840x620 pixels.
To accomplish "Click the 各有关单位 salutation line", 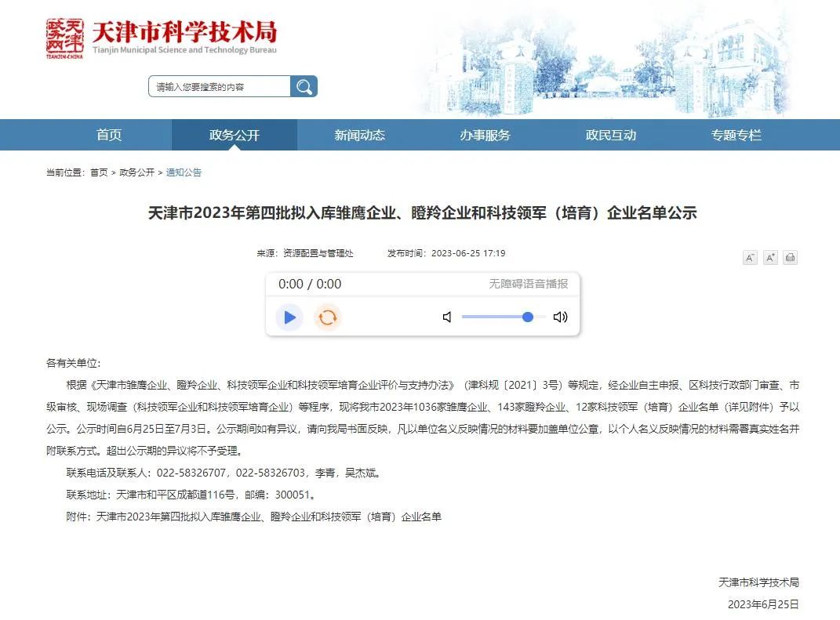I will [x=74, y=363].
